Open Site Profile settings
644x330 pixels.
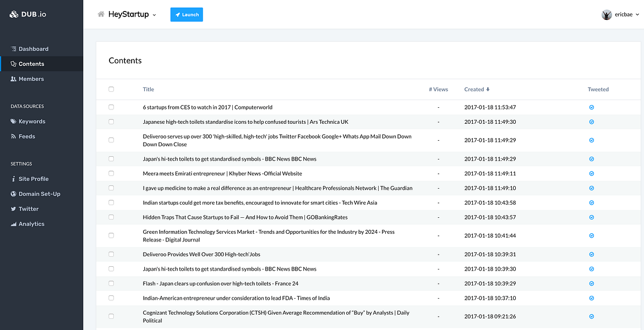coord(41,179)
